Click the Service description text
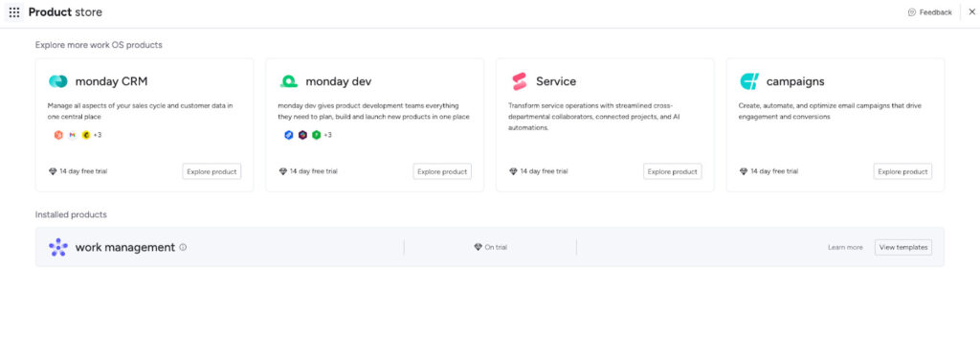The image size is (980, 357). coord(594,117)
